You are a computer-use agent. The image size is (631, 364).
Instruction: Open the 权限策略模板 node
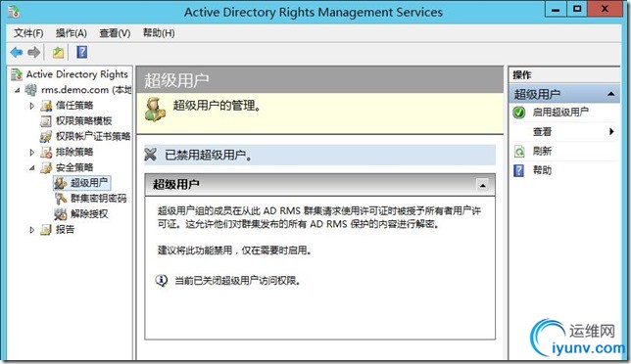(83, 120)
